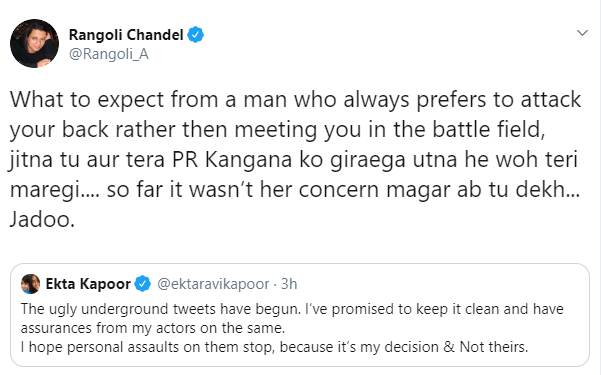This screenshot has width=601, height=375.
Task: Open the Ekta Kapoor name in the quoted tweet
Action: [x=88, y=284]
